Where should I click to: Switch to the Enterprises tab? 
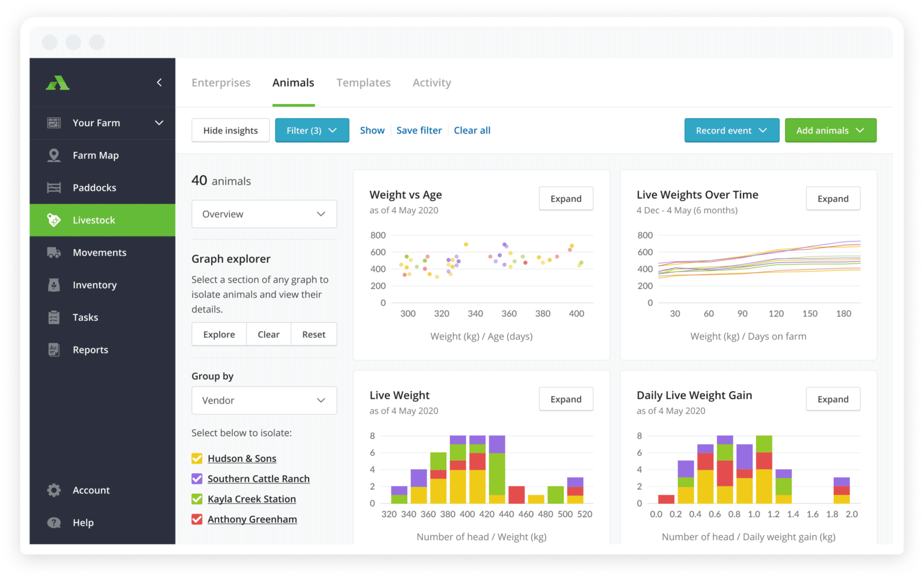(x=221, y=83)
